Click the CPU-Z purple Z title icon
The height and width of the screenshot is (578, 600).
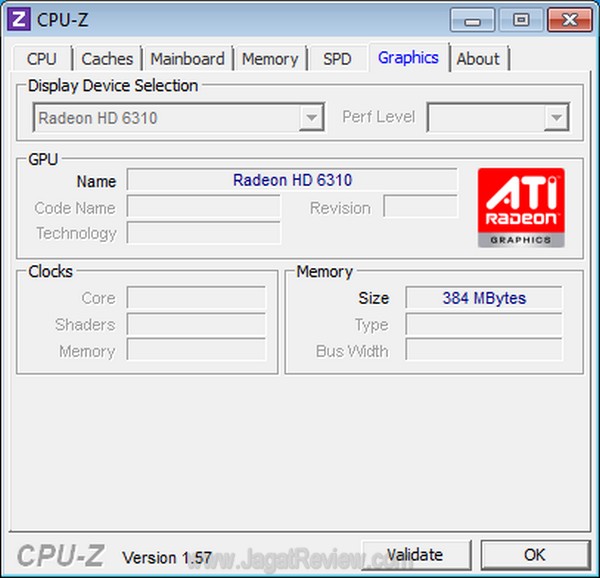coord(19,19)
